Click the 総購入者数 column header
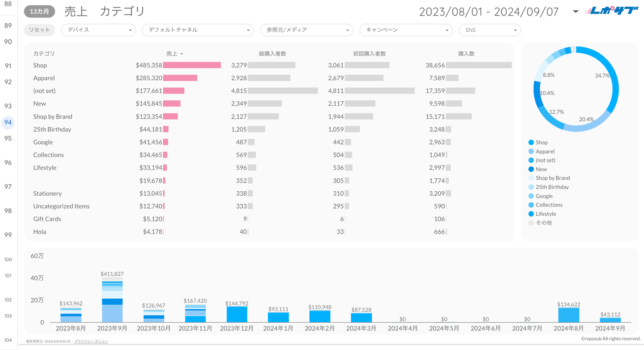Screen dimensions: 644x350 click(272, 54)
